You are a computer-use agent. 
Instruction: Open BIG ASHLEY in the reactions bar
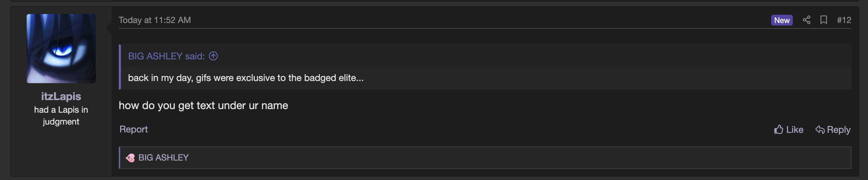click(x=163, y=158)
